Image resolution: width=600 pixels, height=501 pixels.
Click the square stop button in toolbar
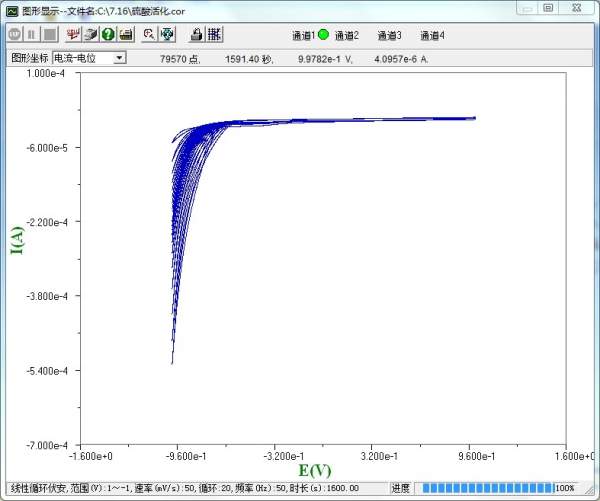50,34
